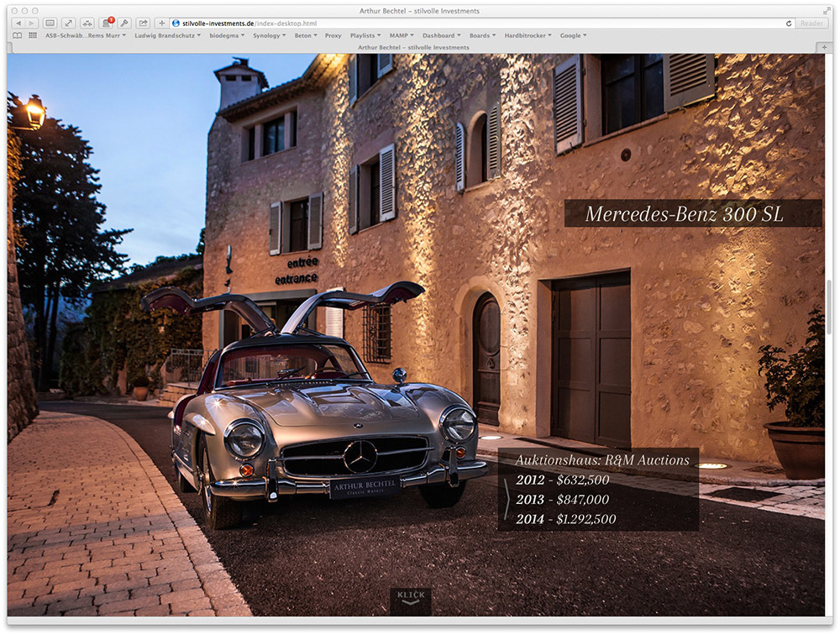Expand the MAMP bookmarks folder
840x635 pixels.
pyautogui.click(x=402, y=35)
